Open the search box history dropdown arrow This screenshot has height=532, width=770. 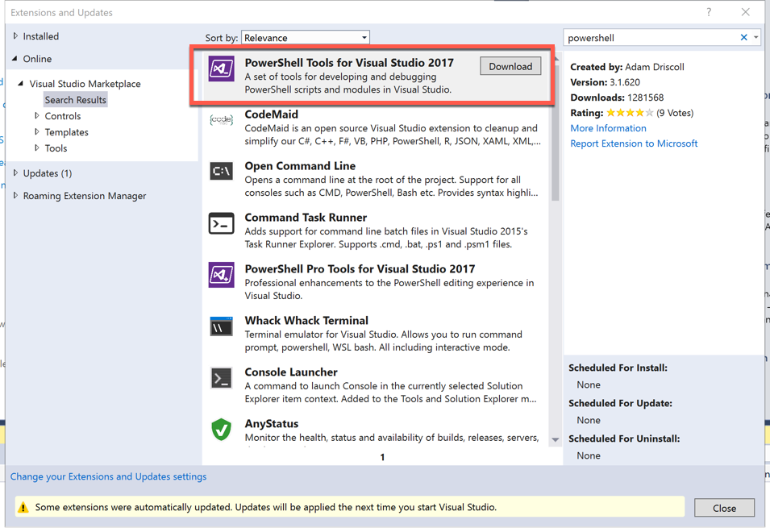pyautogui.click(x=755, y=37)
